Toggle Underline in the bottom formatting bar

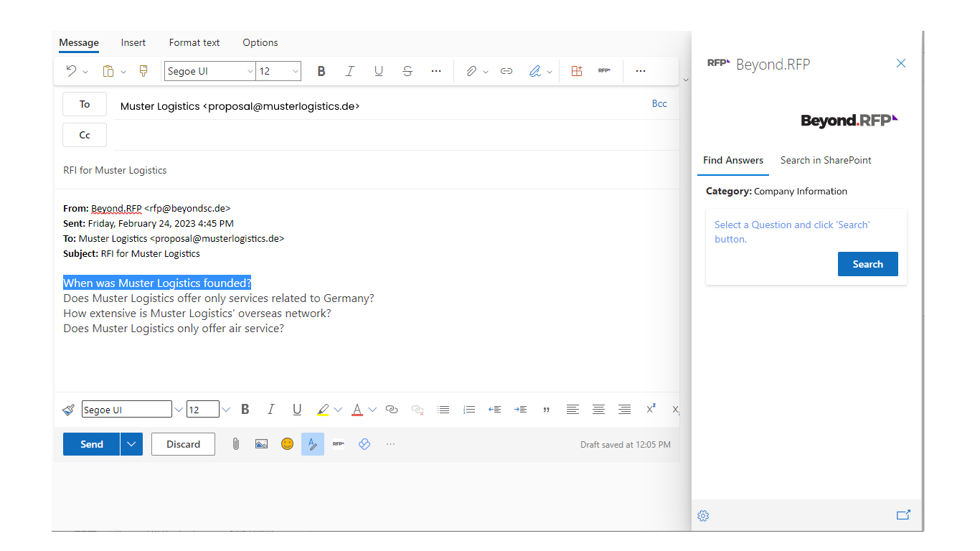tap(297, 410)
